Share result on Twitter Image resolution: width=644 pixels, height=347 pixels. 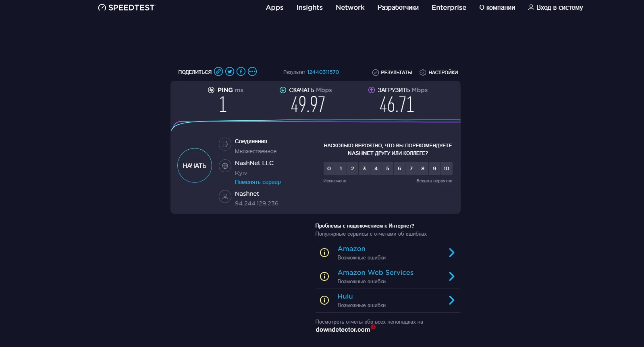(x=230, y=72)
